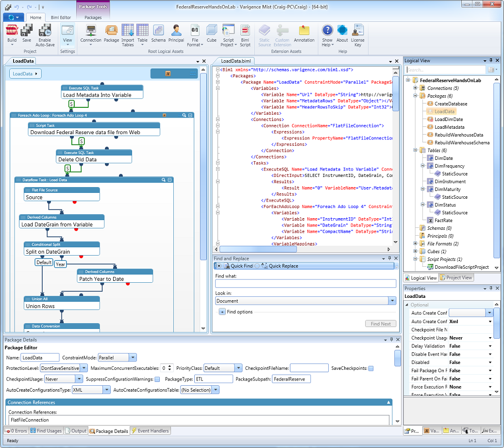Add a new Schema asset
This screenshot has width=504, height=448.
click(x=158, y=34)
